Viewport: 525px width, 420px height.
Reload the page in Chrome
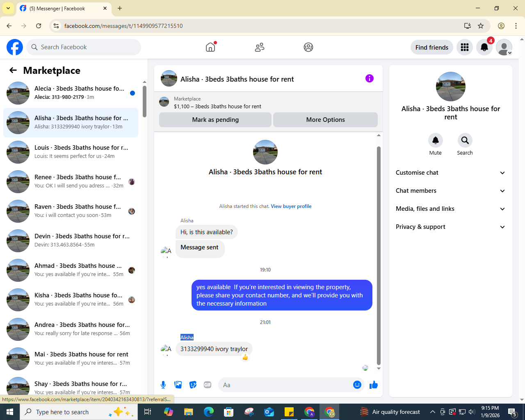39,26
